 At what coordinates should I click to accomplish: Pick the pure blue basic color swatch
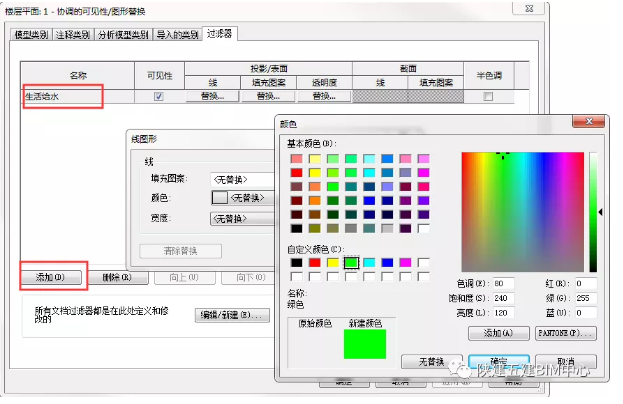(369, 201)
